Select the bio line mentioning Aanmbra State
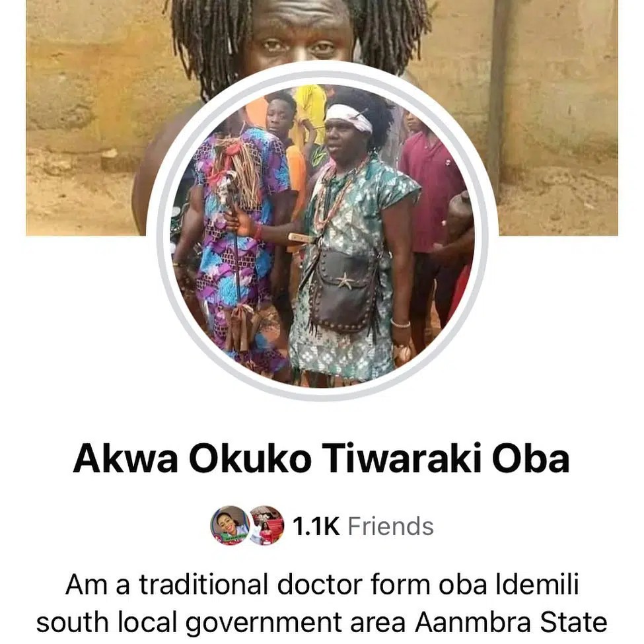This screenshot has width=644, height=644. pyautogui.click(x=322, y=623)
